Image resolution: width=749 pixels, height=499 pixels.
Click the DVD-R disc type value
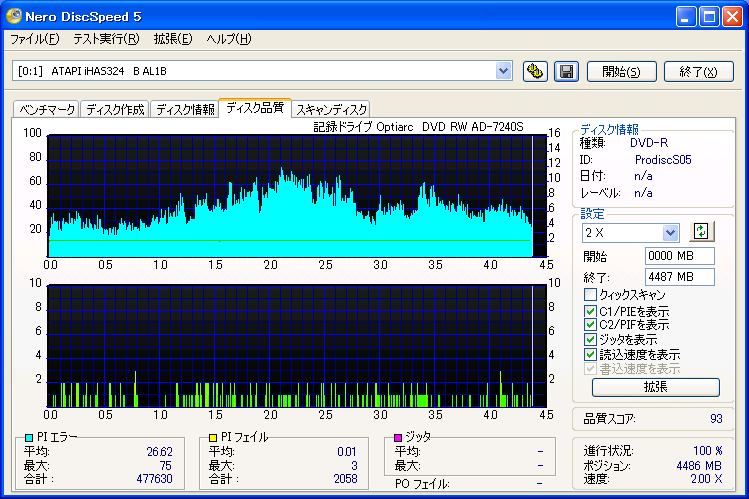[x=649, y=143]
